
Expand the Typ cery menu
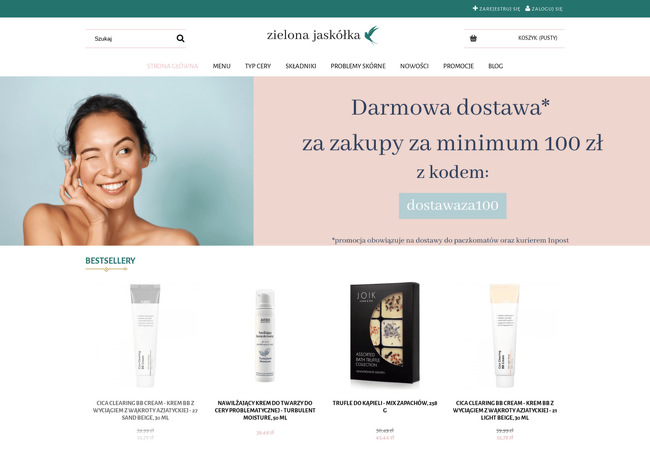click(258, 66)
